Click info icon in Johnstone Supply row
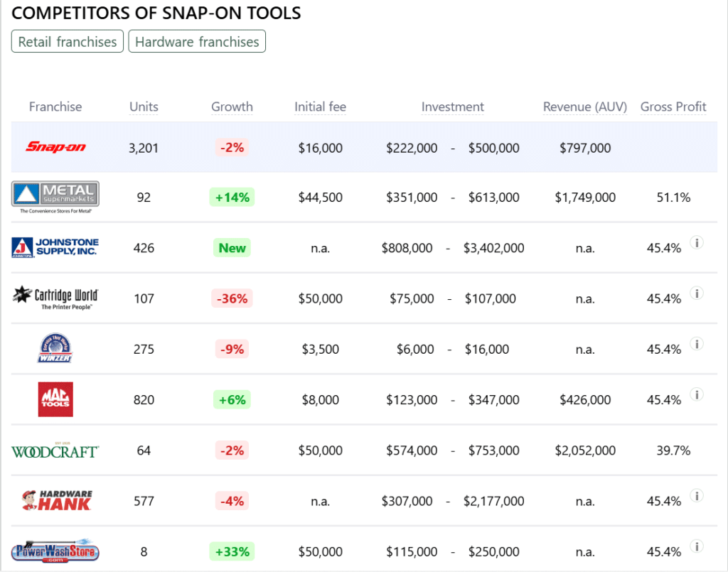Image resolution: width=728 pixels, height=572 pixels. 697,242
